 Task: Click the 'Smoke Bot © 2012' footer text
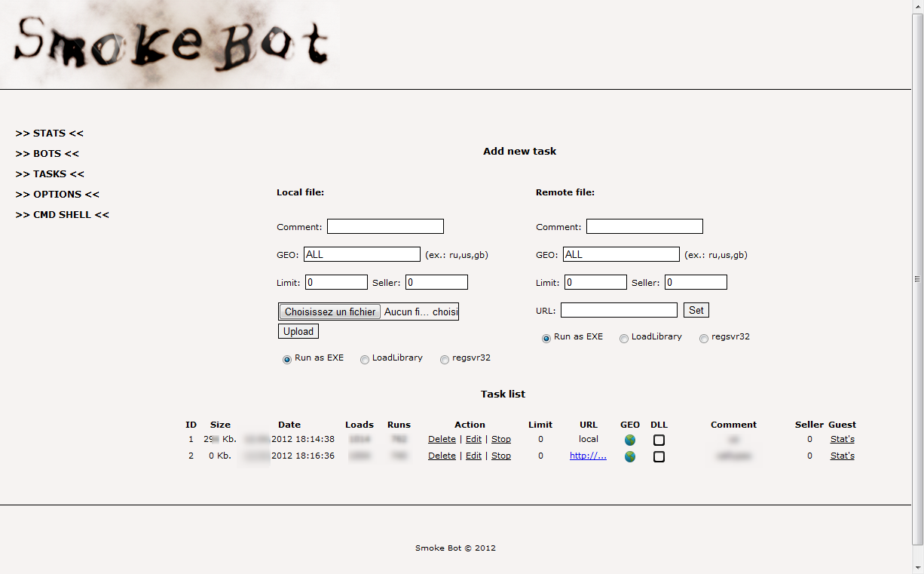pyautogui.click(x=455, y=548)
